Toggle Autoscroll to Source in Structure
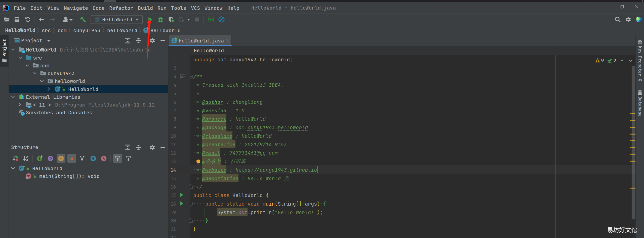Image resolution: width=644 pixels, height=238 pixels. point(117,158)
